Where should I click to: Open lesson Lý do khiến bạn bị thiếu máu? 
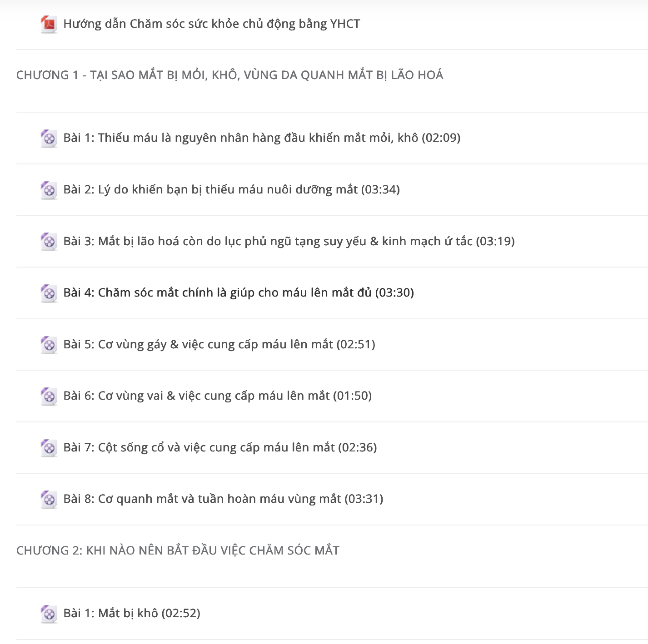(232, 189)
